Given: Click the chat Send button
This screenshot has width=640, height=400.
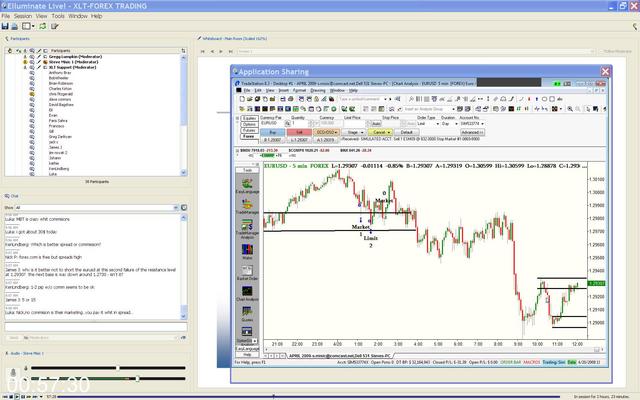Looking at the screenshot, I should pos(13,338).
